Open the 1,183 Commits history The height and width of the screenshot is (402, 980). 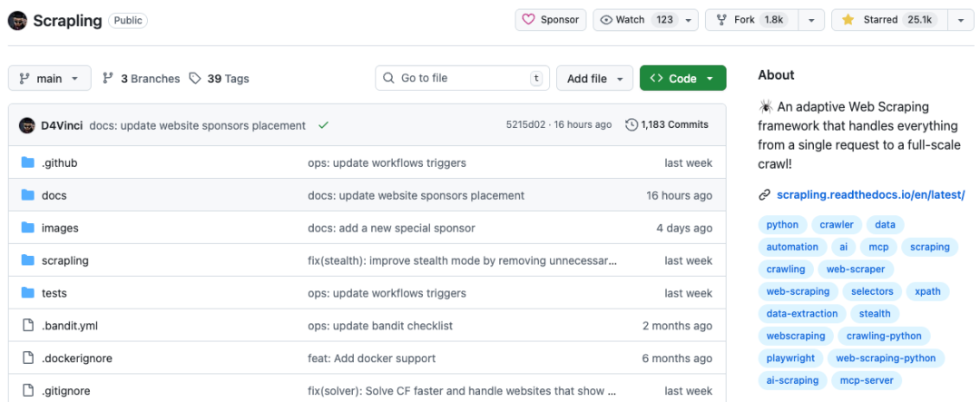tap(667, 125)
